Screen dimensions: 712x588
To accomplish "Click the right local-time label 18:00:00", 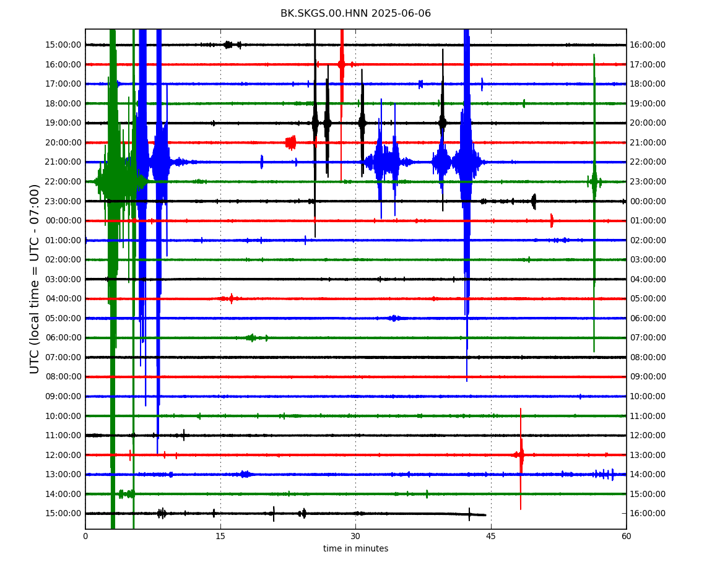I will [x=648, y=84].
